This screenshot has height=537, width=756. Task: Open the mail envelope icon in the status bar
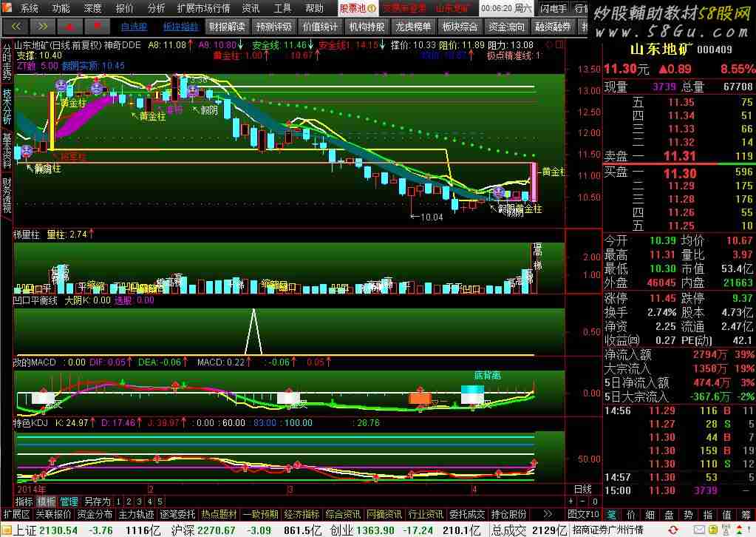click(x=699, y=530)
